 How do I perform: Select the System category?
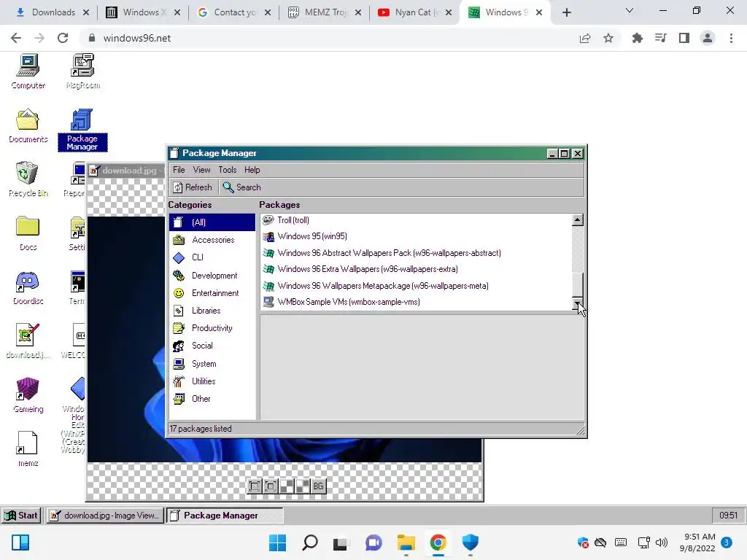coord(212,364)
